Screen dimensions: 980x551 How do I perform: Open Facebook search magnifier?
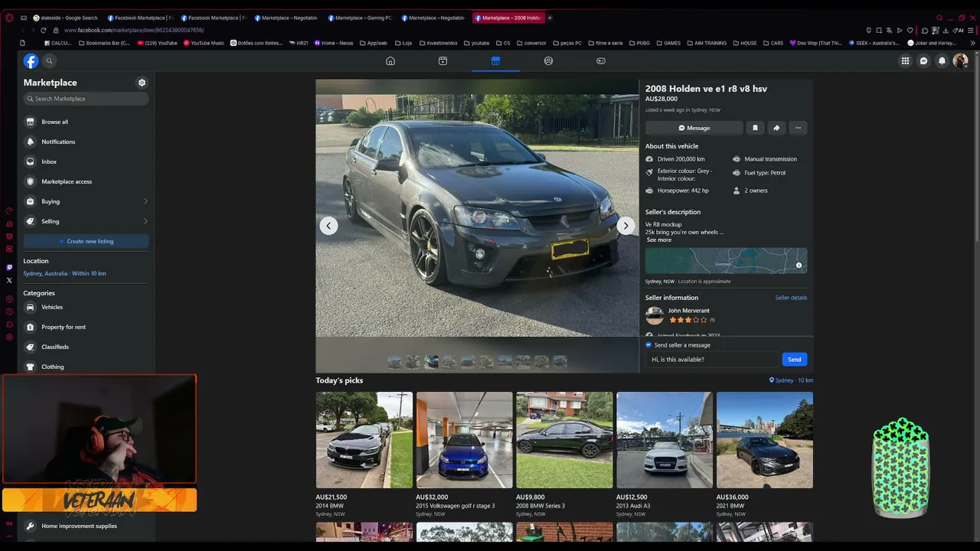[x=49, y=60]
